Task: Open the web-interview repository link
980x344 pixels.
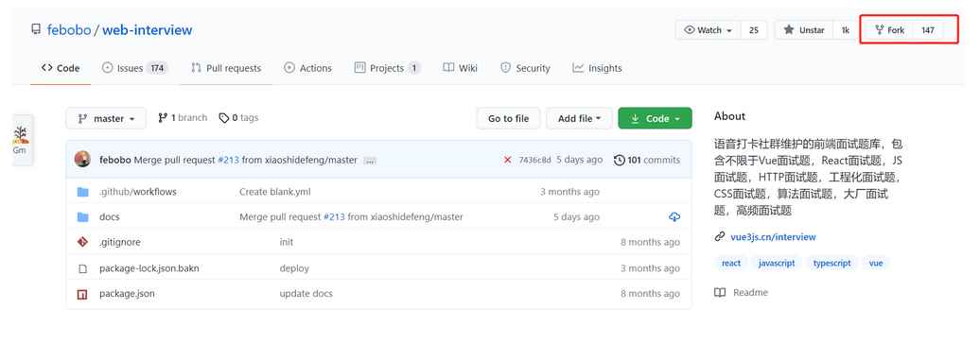Action: click(x=148, y=30)
